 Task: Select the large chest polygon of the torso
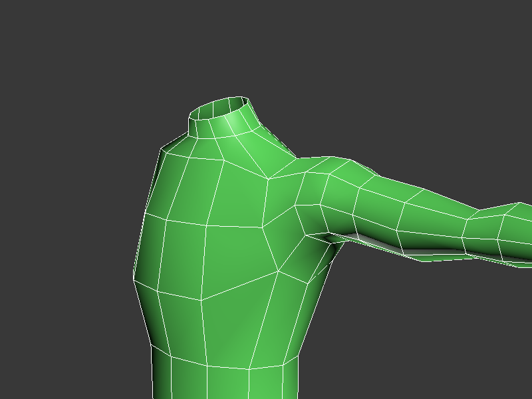(237, 259)
